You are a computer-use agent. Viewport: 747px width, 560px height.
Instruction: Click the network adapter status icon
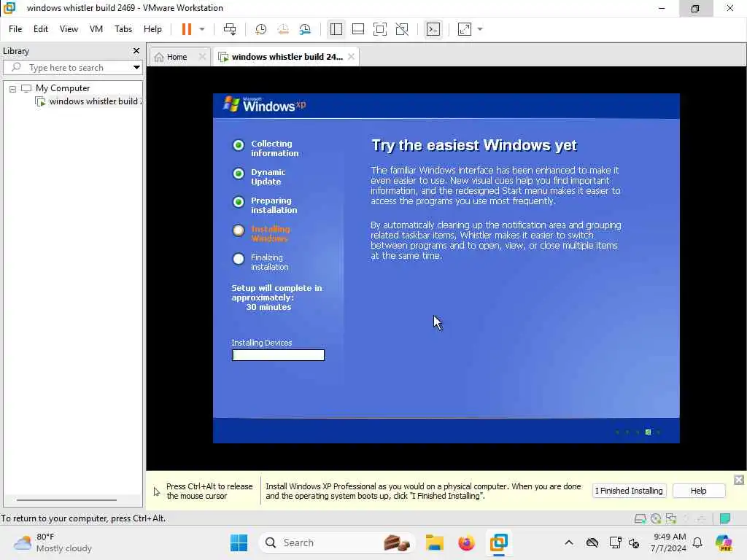click(x=671, y=518)
